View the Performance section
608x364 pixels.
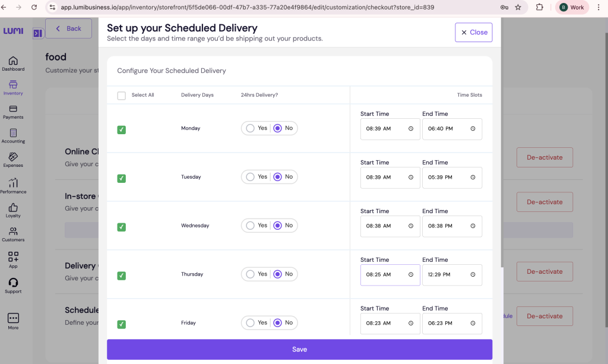click(x=12, y=185)
